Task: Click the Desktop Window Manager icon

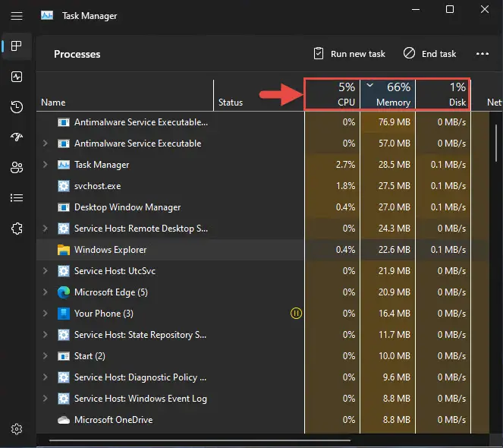Action: (64, 207)
